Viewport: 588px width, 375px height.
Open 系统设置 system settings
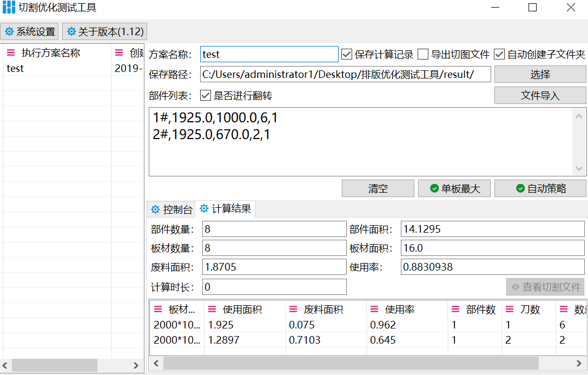coord(30,32)
